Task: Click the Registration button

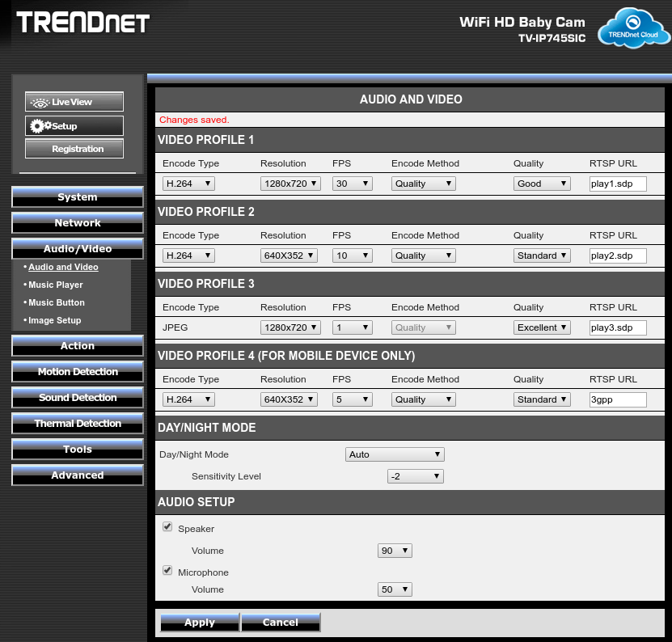Action: pyautogui.click(x=74, y=149)
